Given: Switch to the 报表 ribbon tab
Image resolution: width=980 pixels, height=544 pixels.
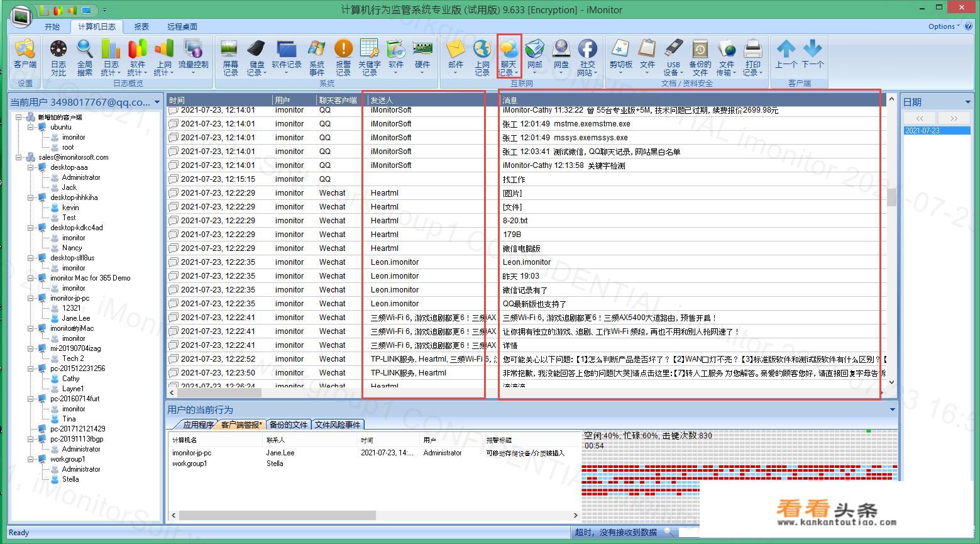Looking at the screenshot, I should (x=141, y=26).
